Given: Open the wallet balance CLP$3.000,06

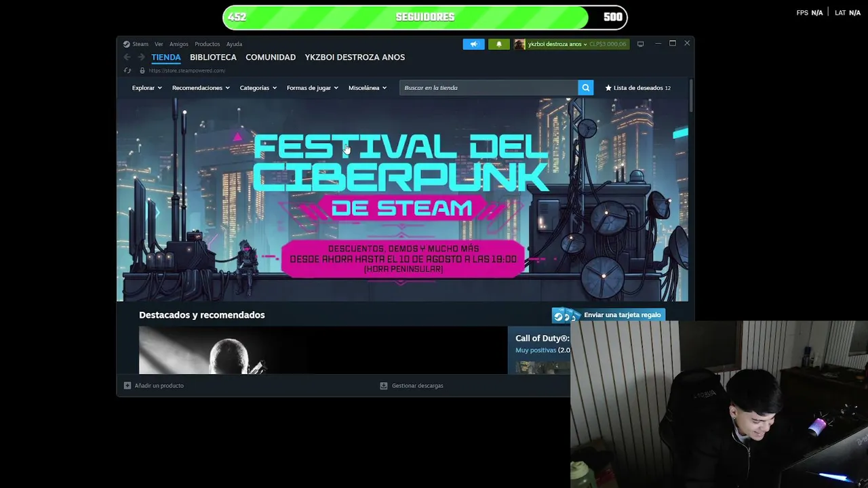Looking at the screenshot, I should (608, 44).
